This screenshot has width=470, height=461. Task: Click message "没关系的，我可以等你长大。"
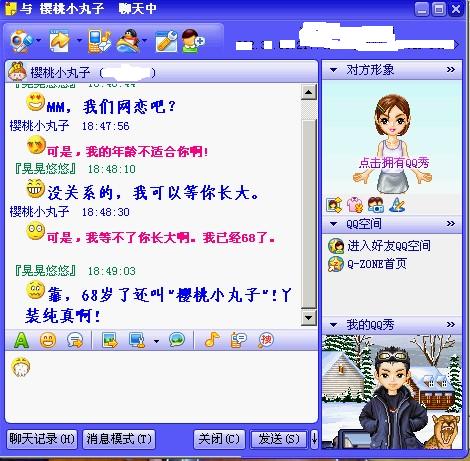point(153,193)
